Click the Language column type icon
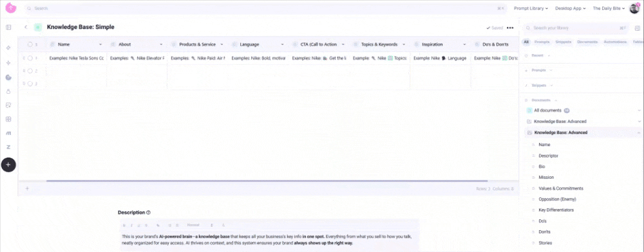Screen dimensions: 644x252 234,44
